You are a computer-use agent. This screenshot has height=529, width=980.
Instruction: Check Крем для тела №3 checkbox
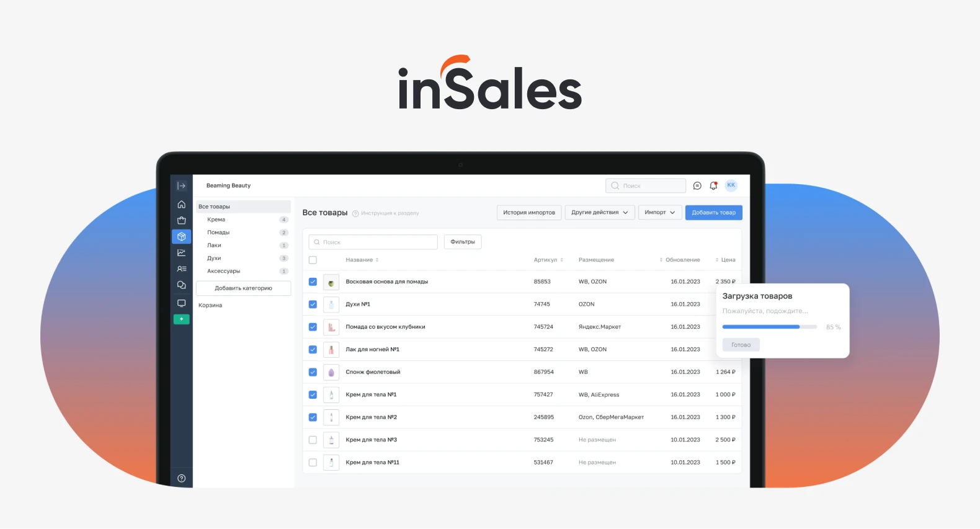313,440
